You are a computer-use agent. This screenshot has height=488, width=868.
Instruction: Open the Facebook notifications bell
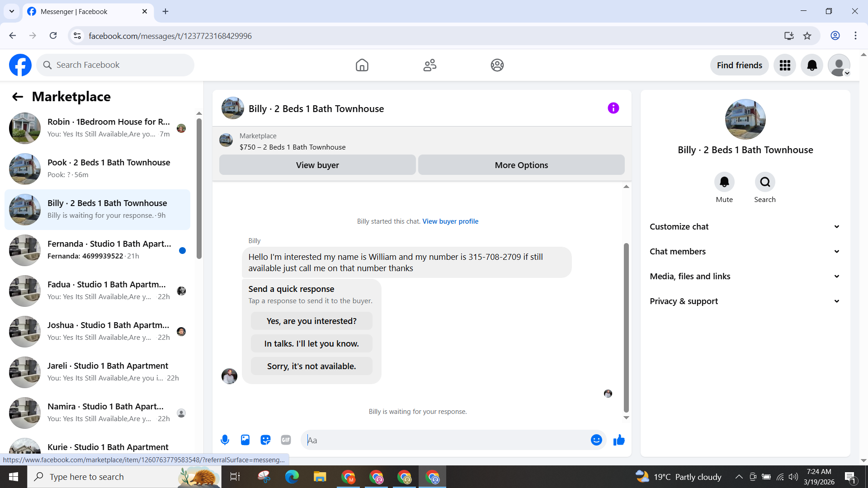point(812,66)
